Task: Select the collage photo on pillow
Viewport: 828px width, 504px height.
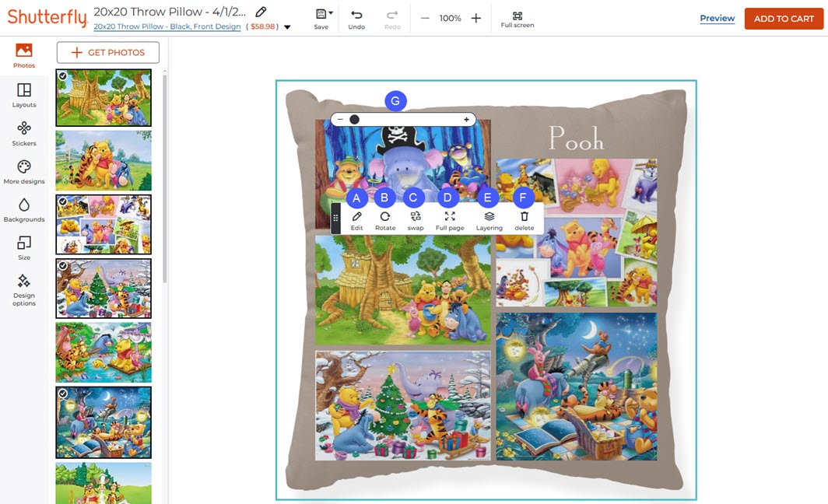Action: click(576, 233)
